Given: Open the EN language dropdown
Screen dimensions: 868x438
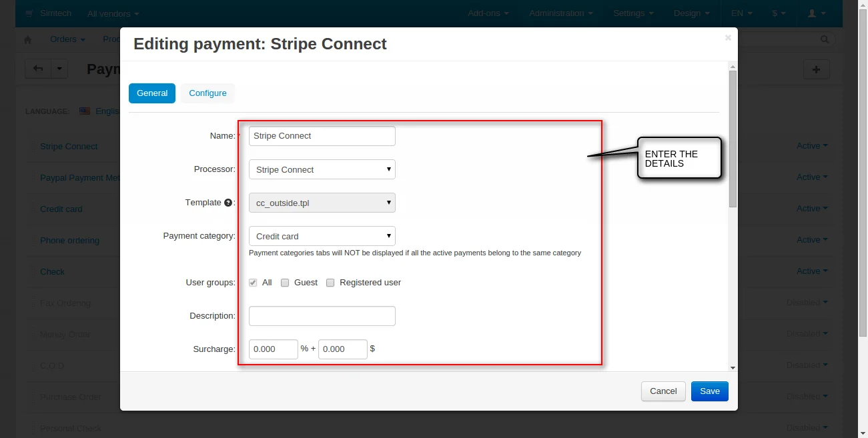Looking at the screenshot, I should point(742,13).
